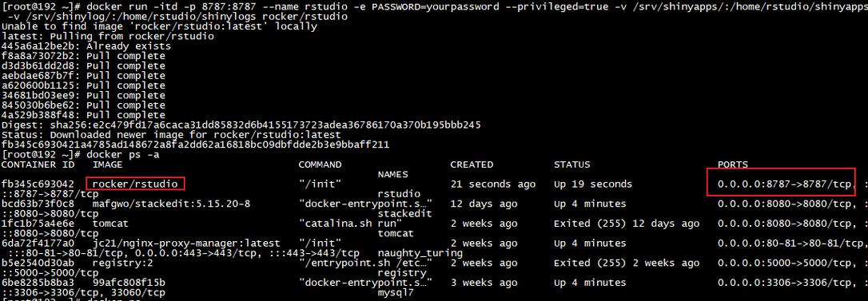Click the COMMAND column header
The image size is (868, 301).
(x=320, y=164)
